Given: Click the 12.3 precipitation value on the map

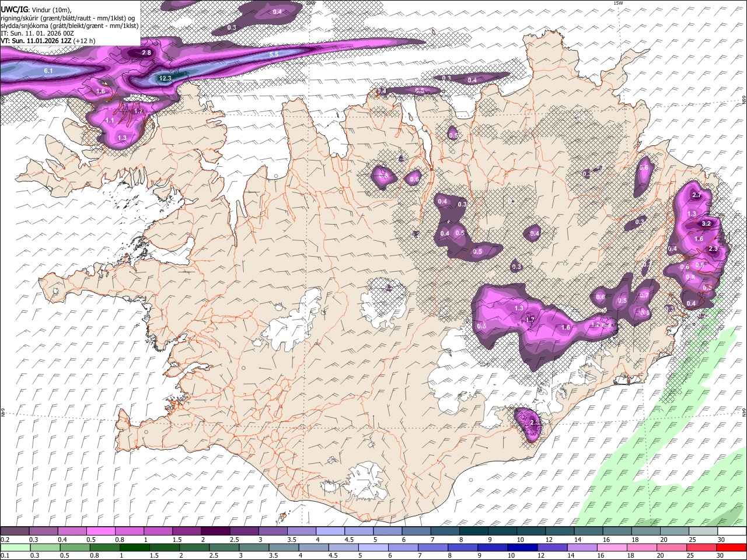Looking at the screenshot, I should pyautogui.click(x=165, y=78).
